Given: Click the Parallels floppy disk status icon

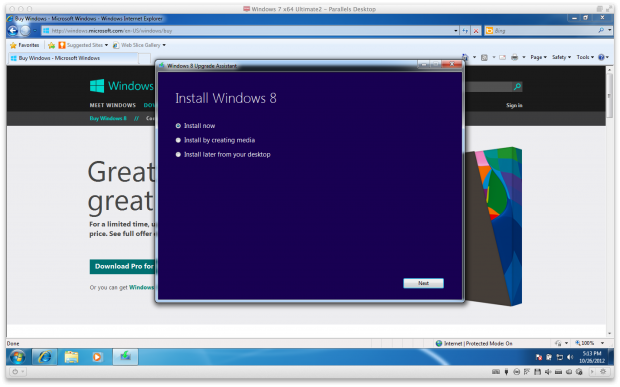Looking at the screenshot, I should (537, 372).
